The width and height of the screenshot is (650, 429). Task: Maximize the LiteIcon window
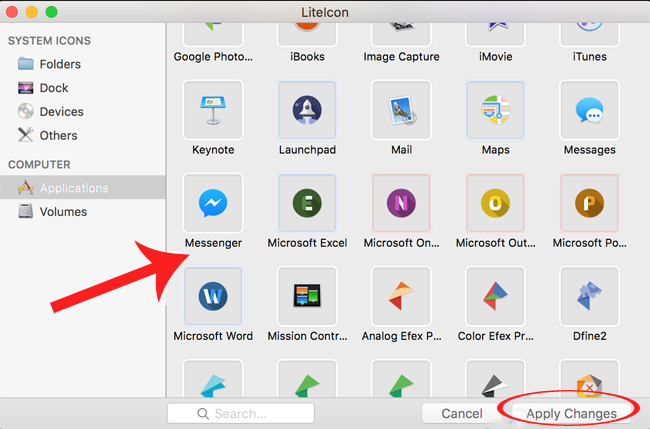pyautogui.click(x=51, y=12)
